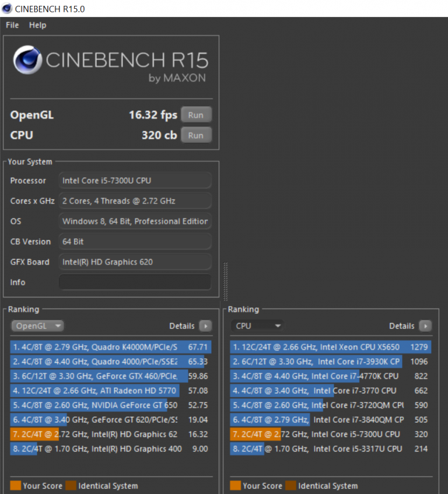Run the CPU benchmark
The height and width of the screenshot is (494, 448).
coord(196,135)
